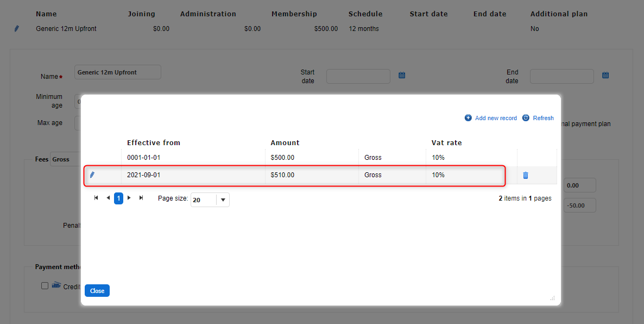Open the Fees Gross dropdown
This screenshot has width=644, height=324.
[65, 160]
